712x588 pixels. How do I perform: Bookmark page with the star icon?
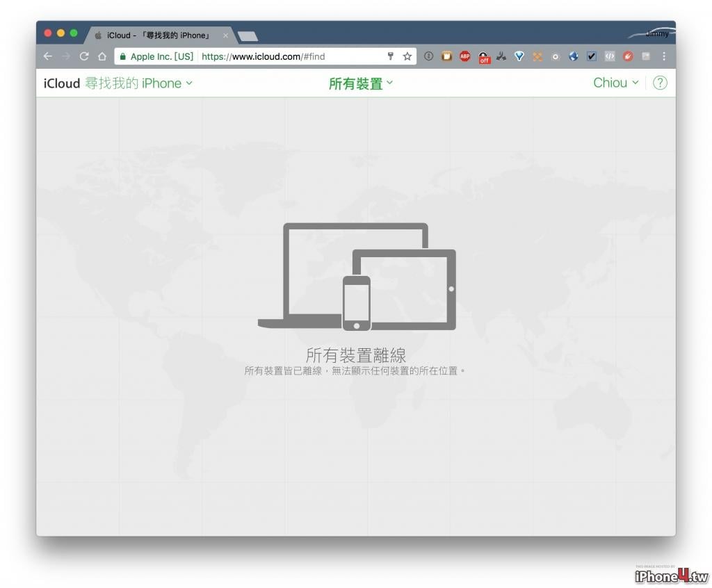pyautogui.click(x=407, y=56)
